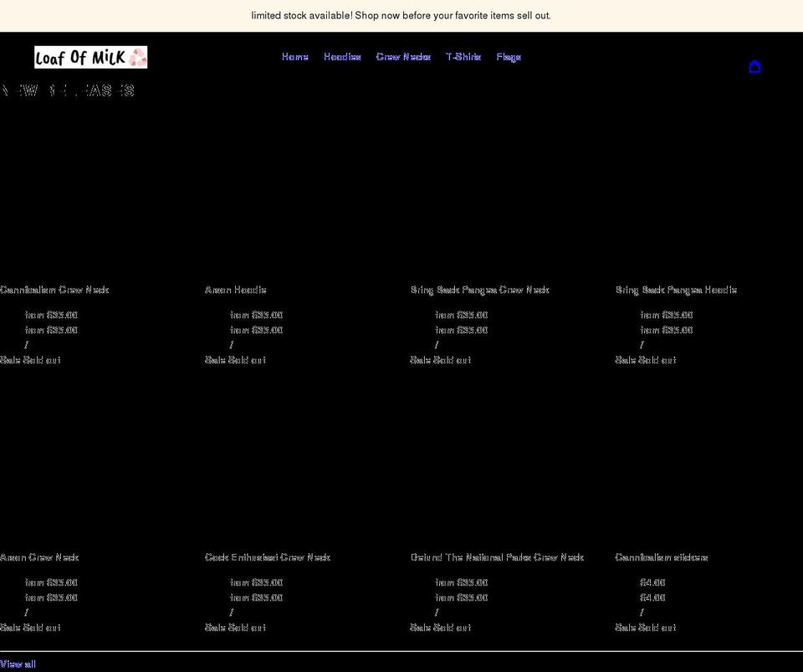Select T-Shirts from the navigation
The height and width of the screenshot is (672, 803).
click(x=463, y=56)
